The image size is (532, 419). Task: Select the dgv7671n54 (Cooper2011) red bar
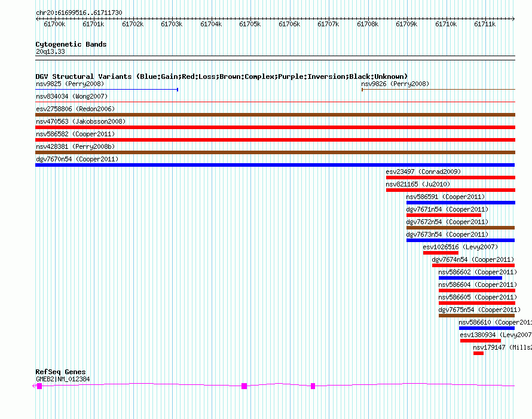click(444, 215)
